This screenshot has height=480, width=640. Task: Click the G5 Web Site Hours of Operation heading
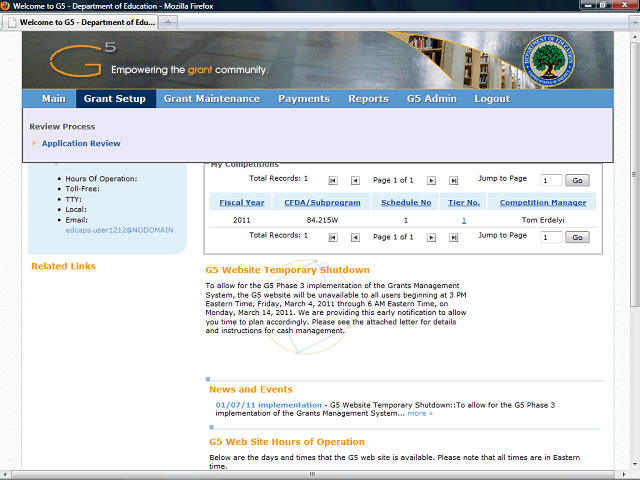click(x=287, y=442)
